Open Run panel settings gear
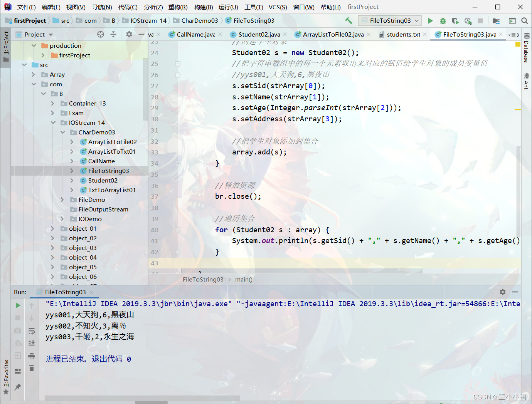 503,292
